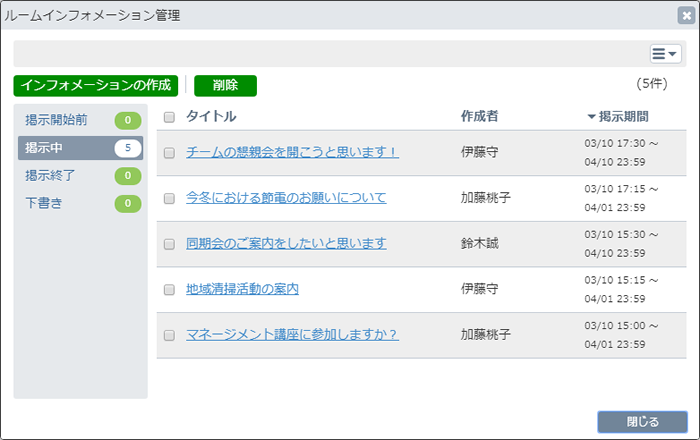
Task: Click the 0 count badge beside 掲示開始前
Action: pos(128,120)
